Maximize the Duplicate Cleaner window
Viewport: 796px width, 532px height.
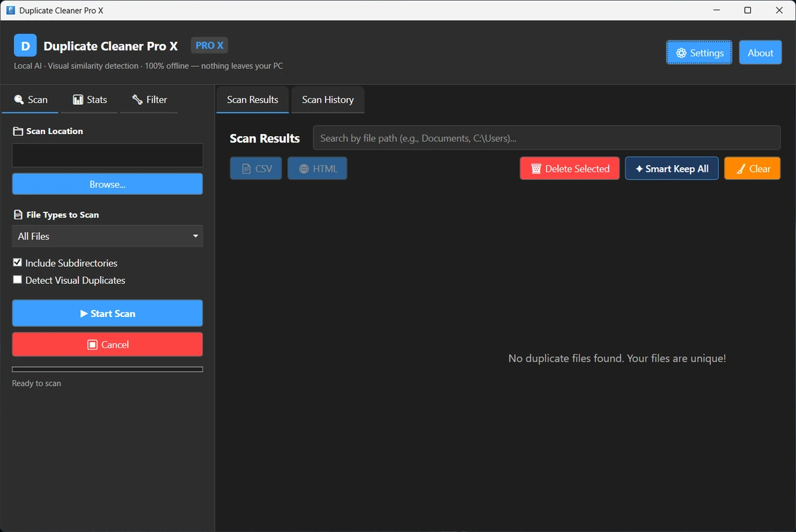coord(748,10)
